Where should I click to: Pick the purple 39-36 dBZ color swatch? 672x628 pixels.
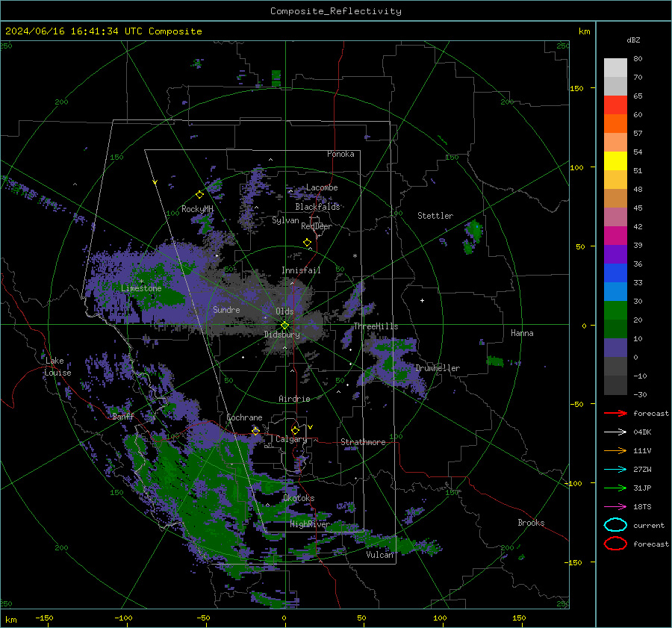click(615, 254)
